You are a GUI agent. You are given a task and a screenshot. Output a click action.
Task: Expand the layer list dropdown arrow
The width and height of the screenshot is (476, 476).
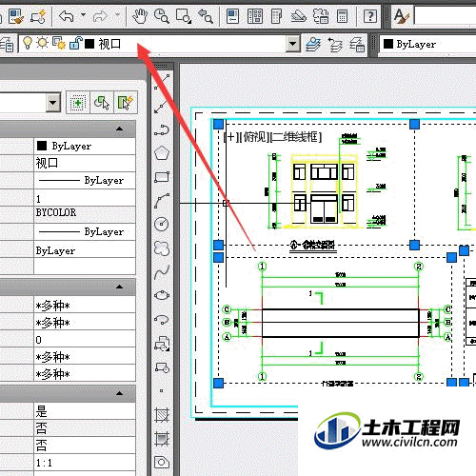(x=292, y=44)
